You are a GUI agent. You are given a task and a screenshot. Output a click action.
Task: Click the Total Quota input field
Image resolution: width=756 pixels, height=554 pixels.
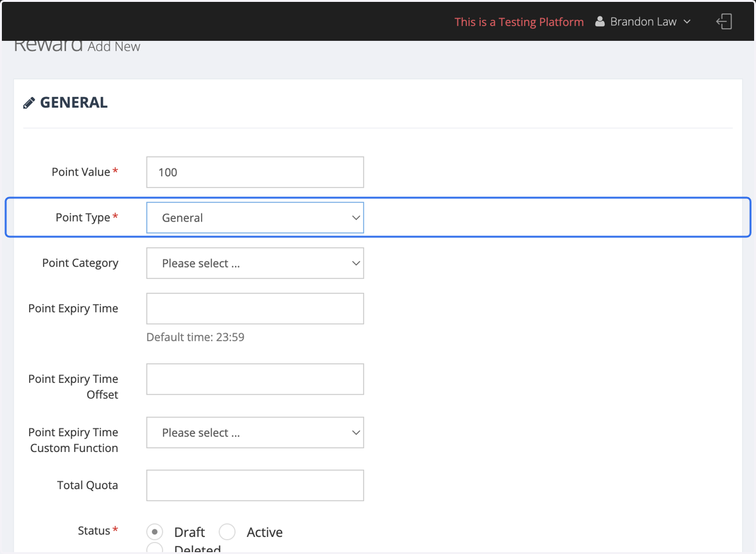[x=255, y=485]
